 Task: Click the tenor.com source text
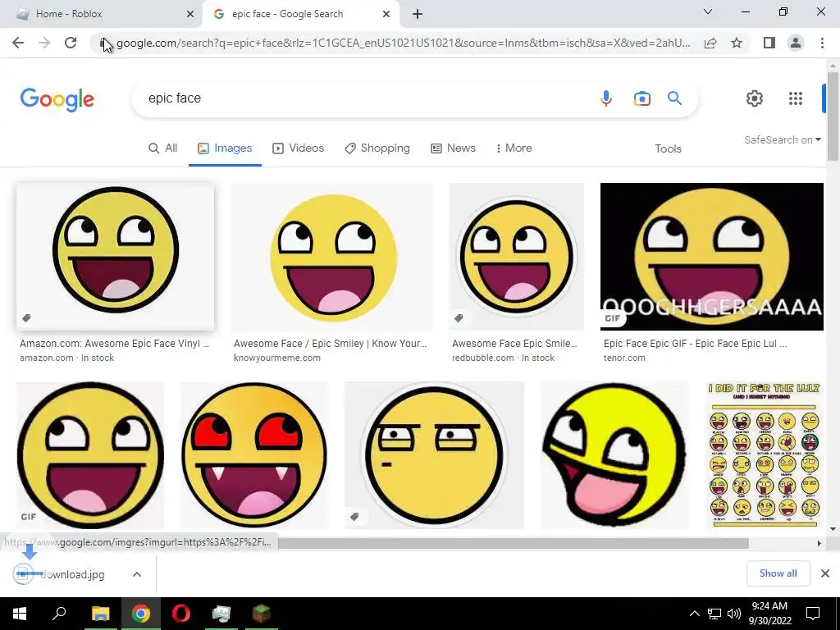click(x=624, y=358)
